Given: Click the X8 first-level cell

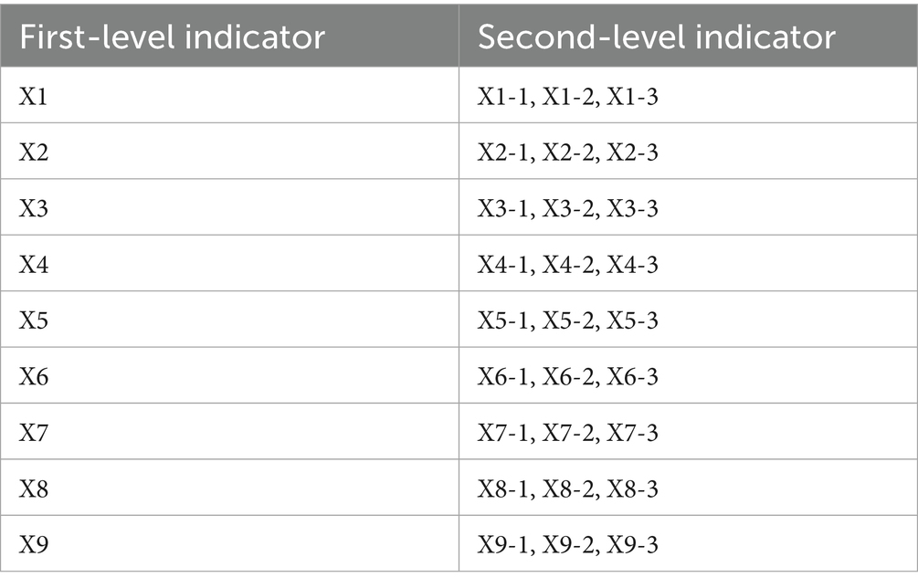Looking at the screenshot, I should (34, 489).
